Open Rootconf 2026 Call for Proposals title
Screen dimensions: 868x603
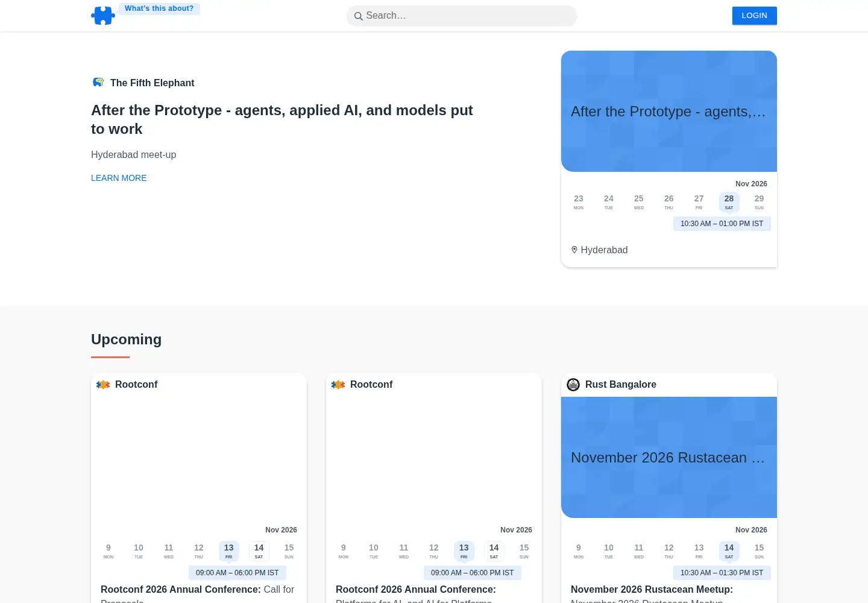[197, 593]
